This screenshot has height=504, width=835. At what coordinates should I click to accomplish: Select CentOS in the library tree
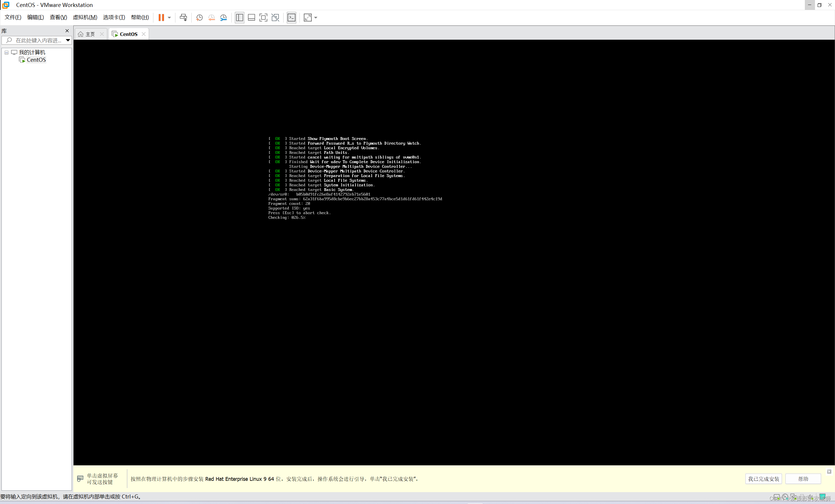click(x=36, y=60)
